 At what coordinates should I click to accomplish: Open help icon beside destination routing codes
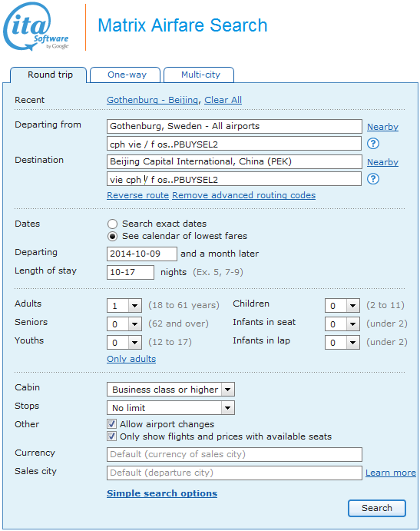(x=373, y=179)
